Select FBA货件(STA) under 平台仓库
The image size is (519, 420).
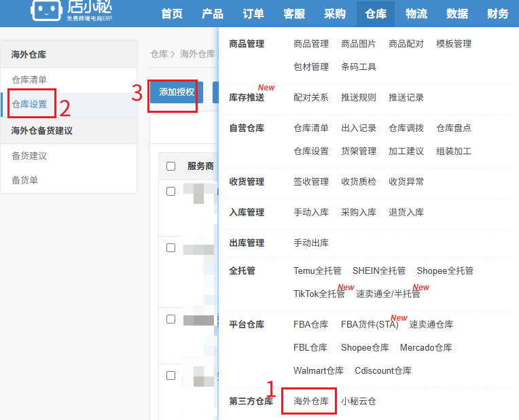click(x=370, y=324)
